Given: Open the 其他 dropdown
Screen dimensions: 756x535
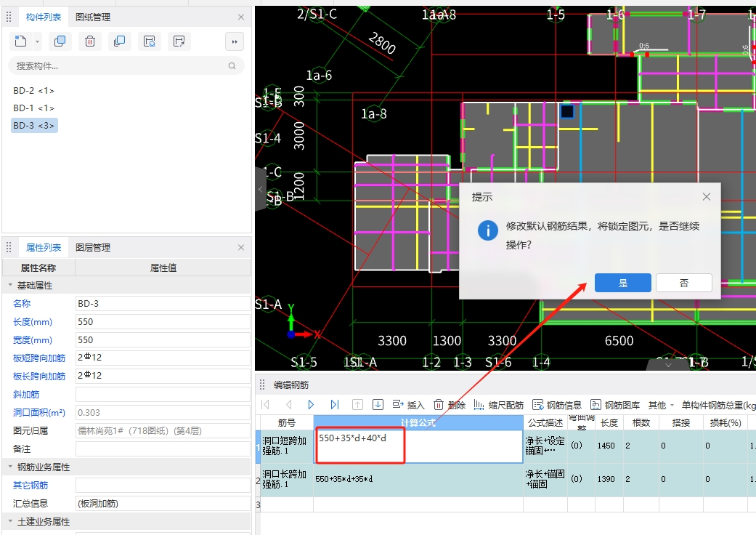Looking at the screenshot, I should pos(661,405).
